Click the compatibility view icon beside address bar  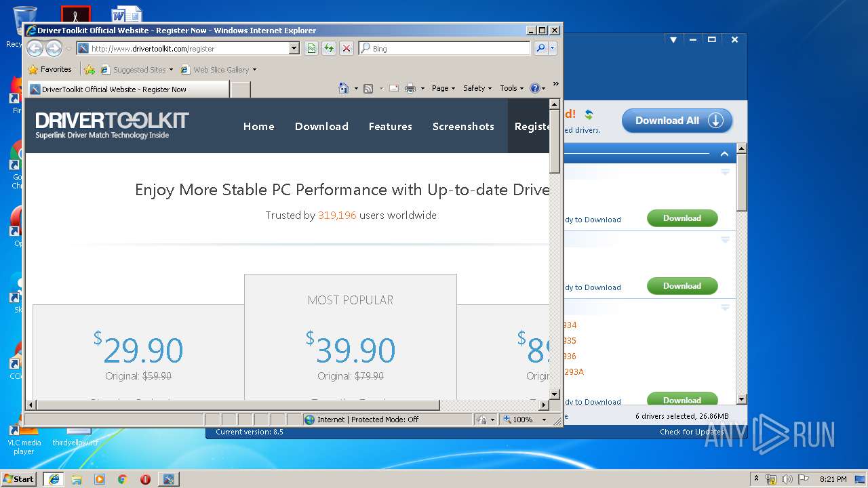click(311, 48)
